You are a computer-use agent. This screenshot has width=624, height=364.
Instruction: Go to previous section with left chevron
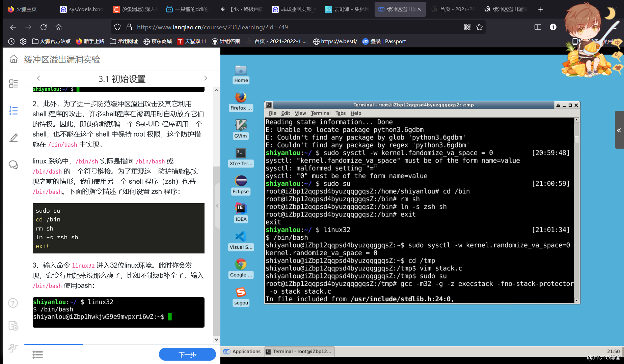tap(38, 78)
